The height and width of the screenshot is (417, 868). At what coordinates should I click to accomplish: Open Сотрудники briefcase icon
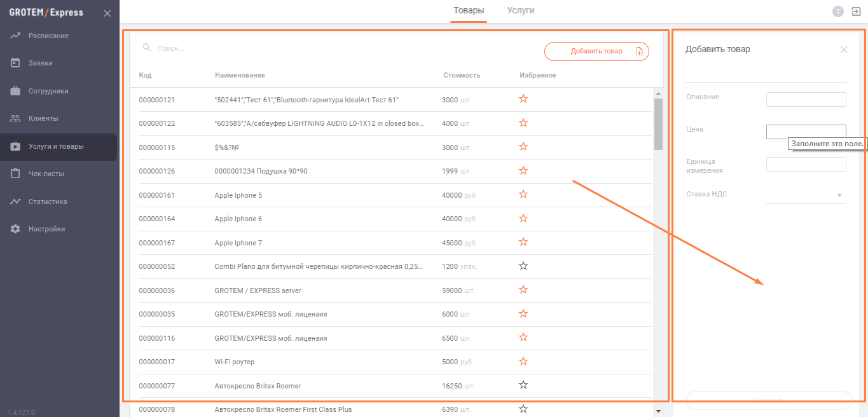pyautogui.click(x=16, y=91)
